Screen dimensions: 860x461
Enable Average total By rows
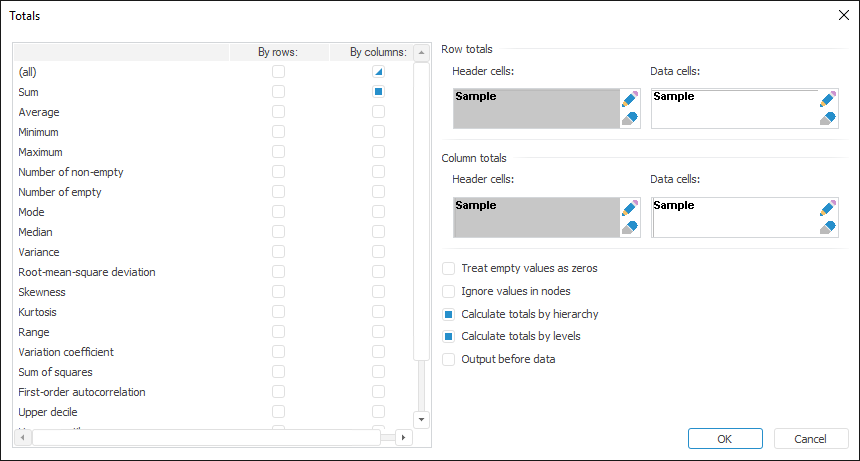pyautogui.click(x=278, y=112)
